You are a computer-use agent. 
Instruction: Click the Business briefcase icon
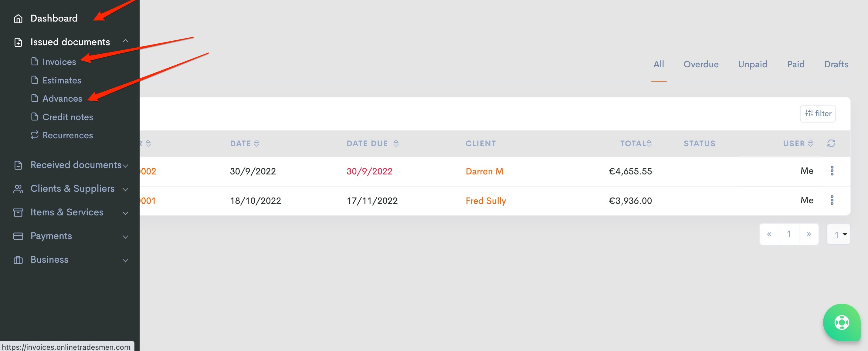point(18,260)
